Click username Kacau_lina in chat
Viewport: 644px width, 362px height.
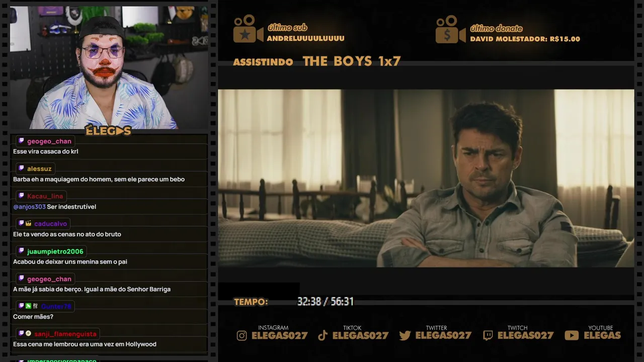45,196
